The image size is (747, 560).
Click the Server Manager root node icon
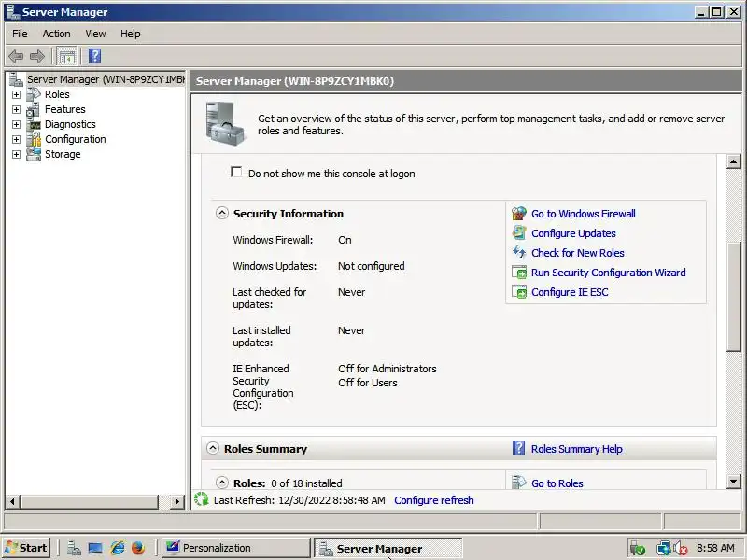[16, 79]
